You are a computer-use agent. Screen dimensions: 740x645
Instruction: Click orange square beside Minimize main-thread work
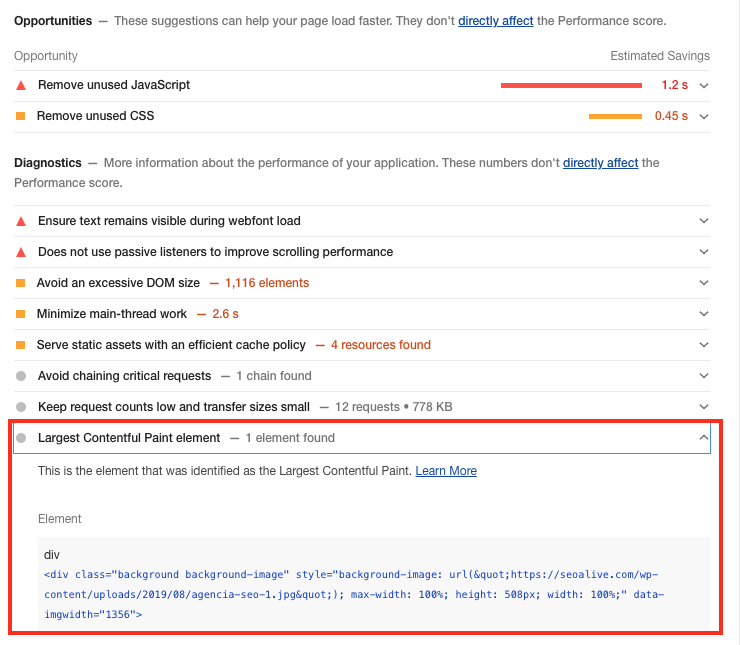[x=21, y=314]
